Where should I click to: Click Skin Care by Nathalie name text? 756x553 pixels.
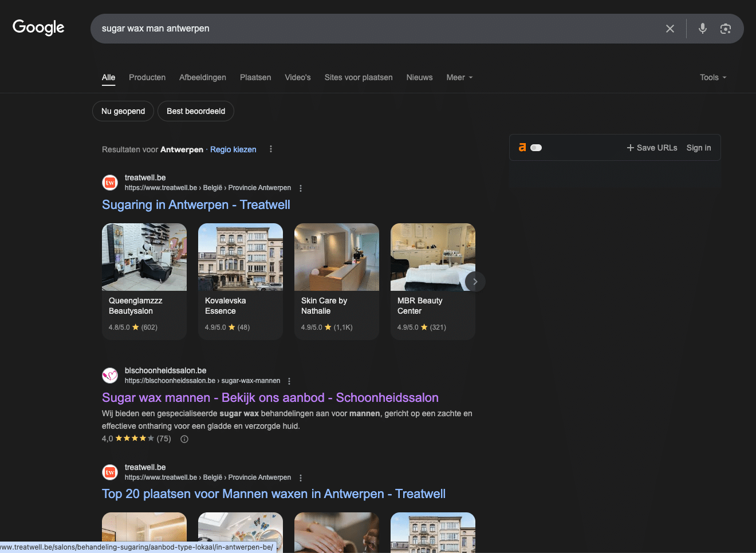click(324, 306)
